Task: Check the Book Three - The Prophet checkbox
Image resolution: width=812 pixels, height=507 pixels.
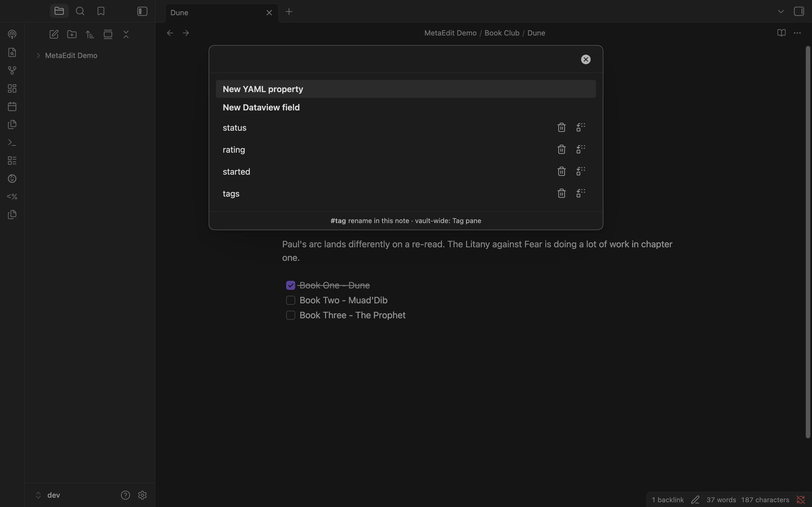Action: click(291, 315)
